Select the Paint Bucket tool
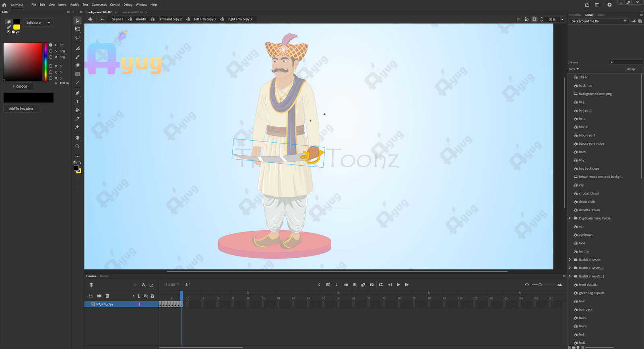The width and height of the screenshot is (644, 349). [x=78, y=110]
